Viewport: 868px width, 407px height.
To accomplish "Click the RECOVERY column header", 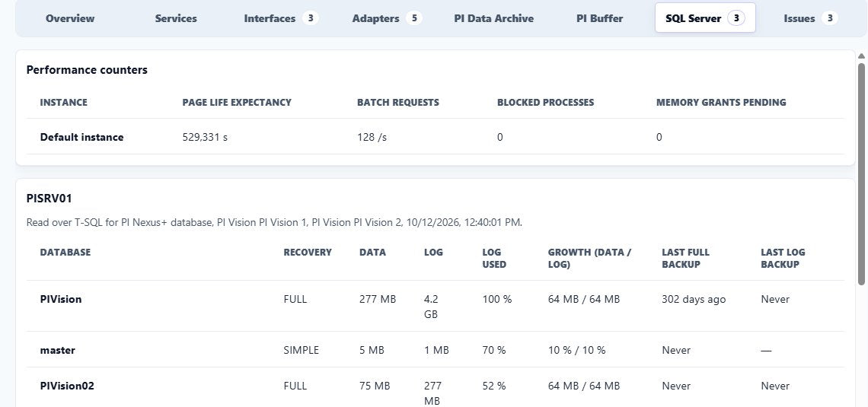I will click(x=308, y=252).
